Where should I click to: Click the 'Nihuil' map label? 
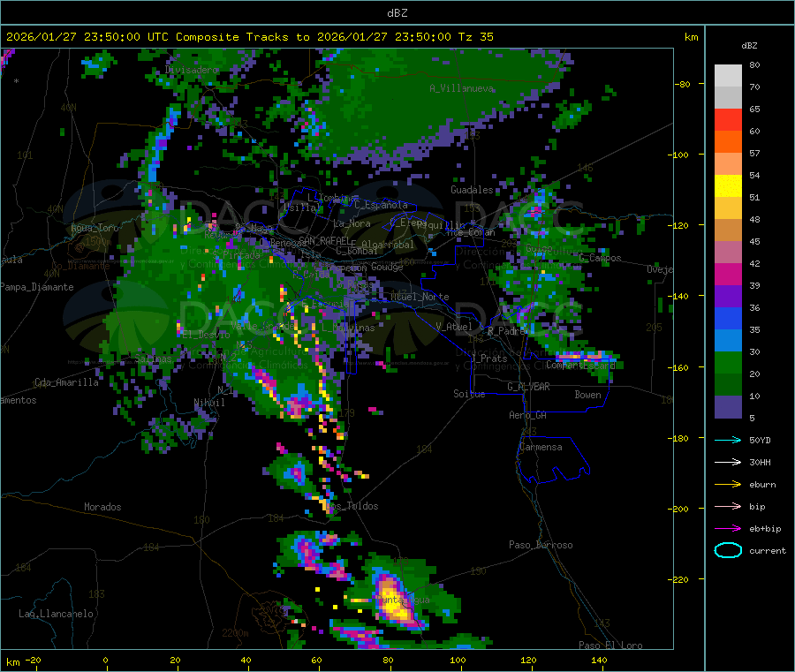[209, 403]
